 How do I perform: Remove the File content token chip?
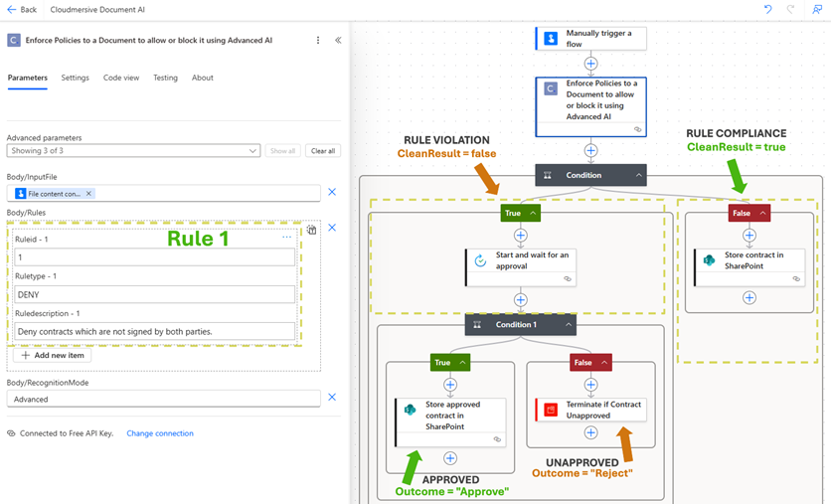point(88,194)
